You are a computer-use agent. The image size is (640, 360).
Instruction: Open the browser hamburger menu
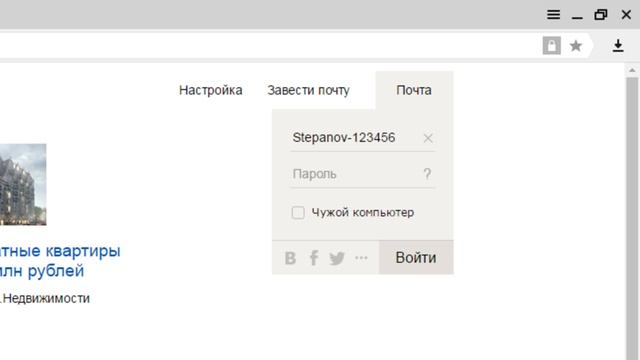[x=553, y=15]
